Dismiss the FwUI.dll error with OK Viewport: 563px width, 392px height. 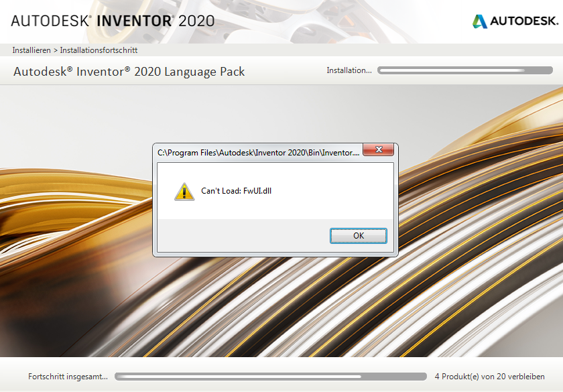click(359, 235)
